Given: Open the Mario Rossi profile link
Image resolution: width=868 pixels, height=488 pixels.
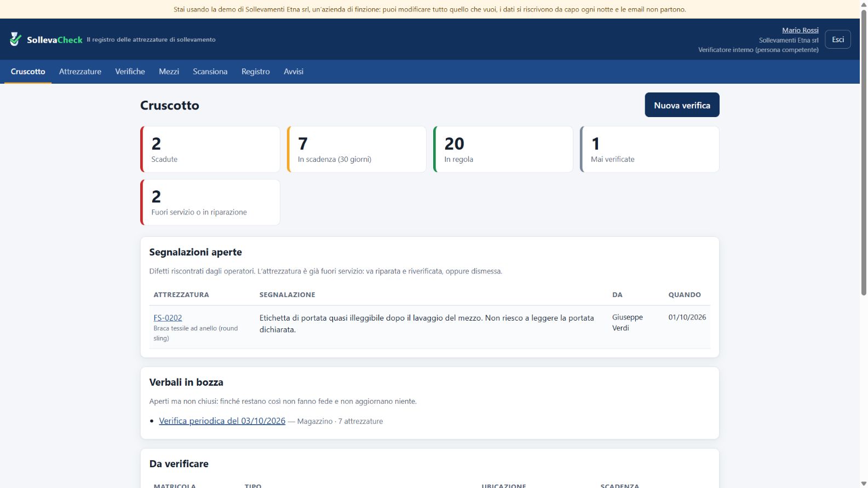Looking at the screenshot, I should pos(800,30).
